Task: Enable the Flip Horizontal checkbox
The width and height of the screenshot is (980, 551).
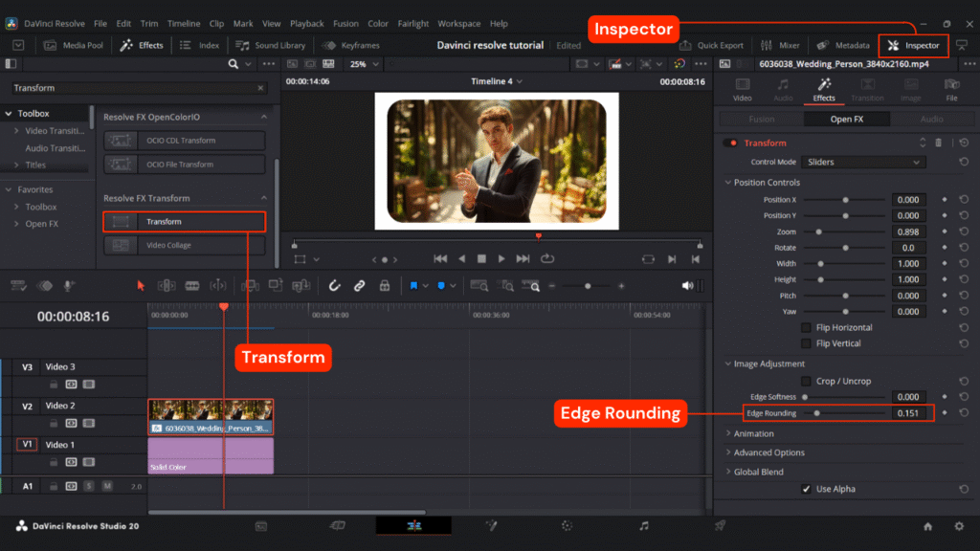Action: tap(806, 327)
